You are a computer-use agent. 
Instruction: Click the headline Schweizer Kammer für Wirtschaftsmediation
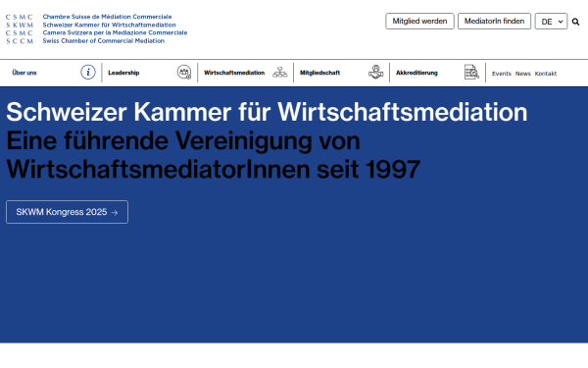267,112
